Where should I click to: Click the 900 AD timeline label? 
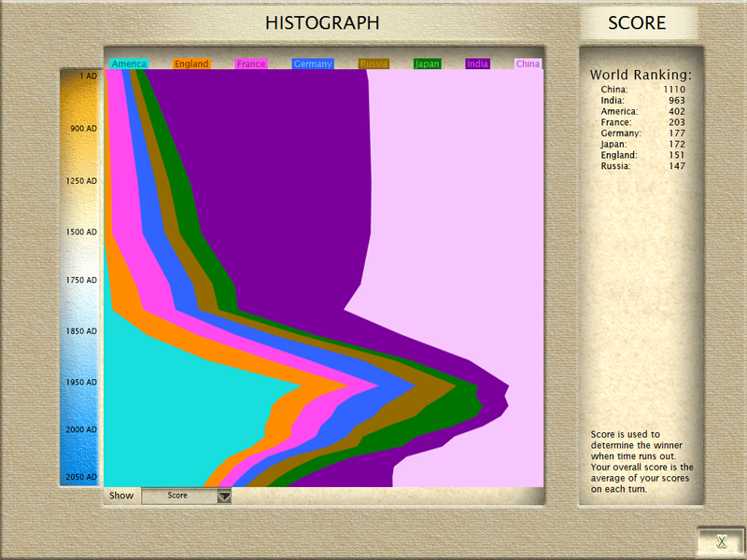pos(83,128)
